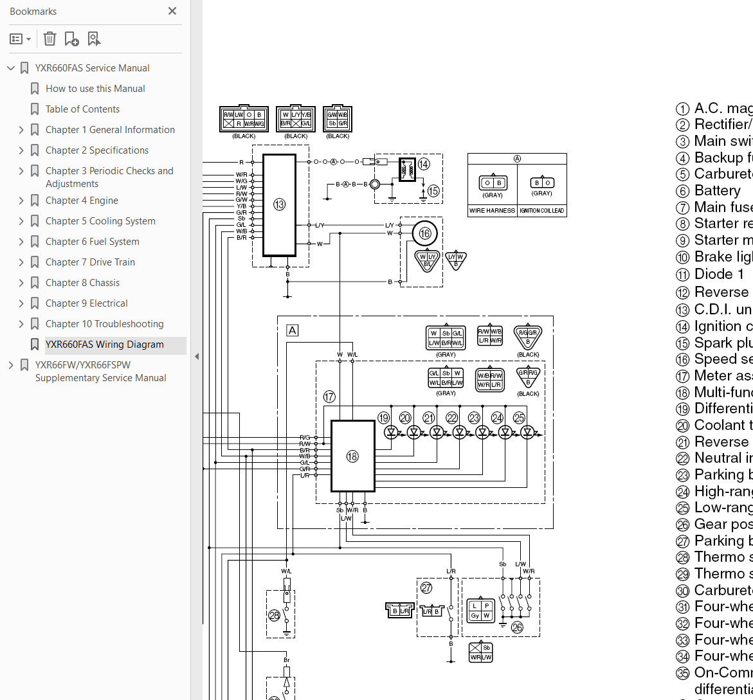The height and width of the screenshot is (700, 753).
Task: Expand the Chapter 1 General Information bookmark
Action: [x=21, y=130]
